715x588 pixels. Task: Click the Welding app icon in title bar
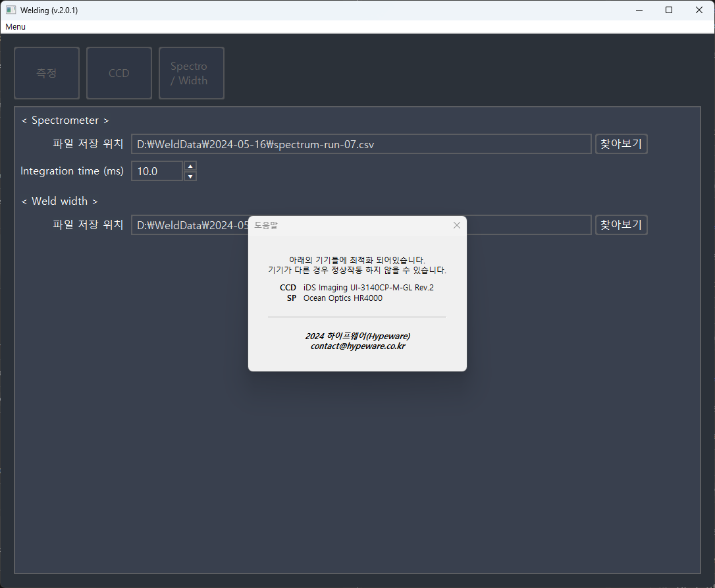click(11, 10)
